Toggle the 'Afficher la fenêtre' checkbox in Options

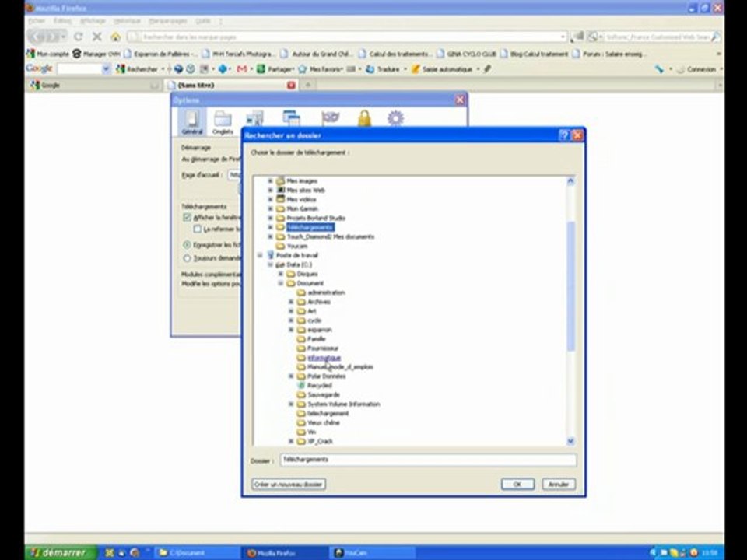187,217
